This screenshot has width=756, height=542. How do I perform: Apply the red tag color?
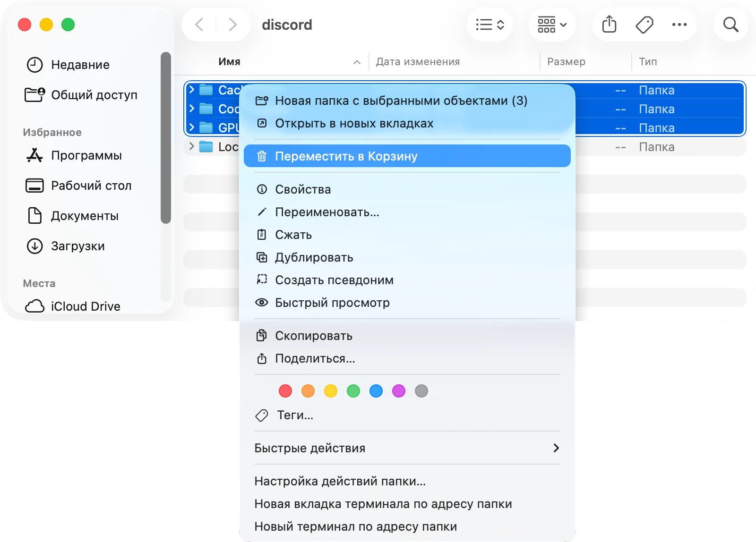[285, 391]
